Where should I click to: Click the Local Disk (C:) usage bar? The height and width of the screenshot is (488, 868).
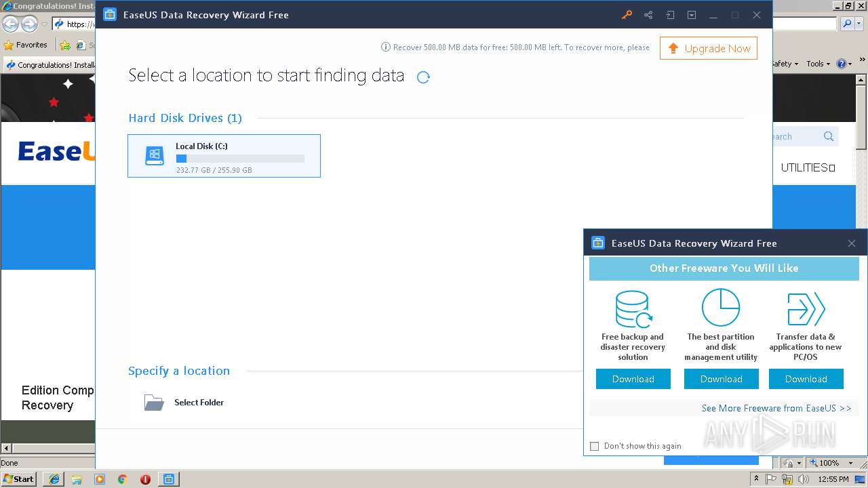pos(240,159)
